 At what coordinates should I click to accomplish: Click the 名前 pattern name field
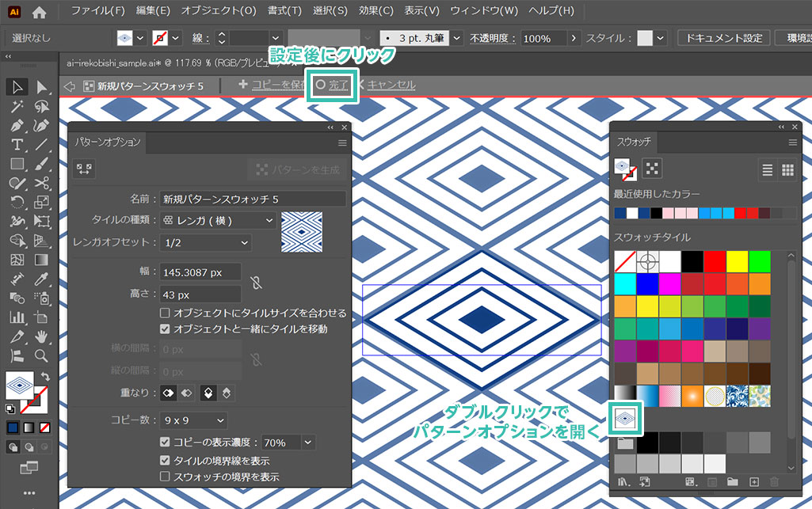253,199
